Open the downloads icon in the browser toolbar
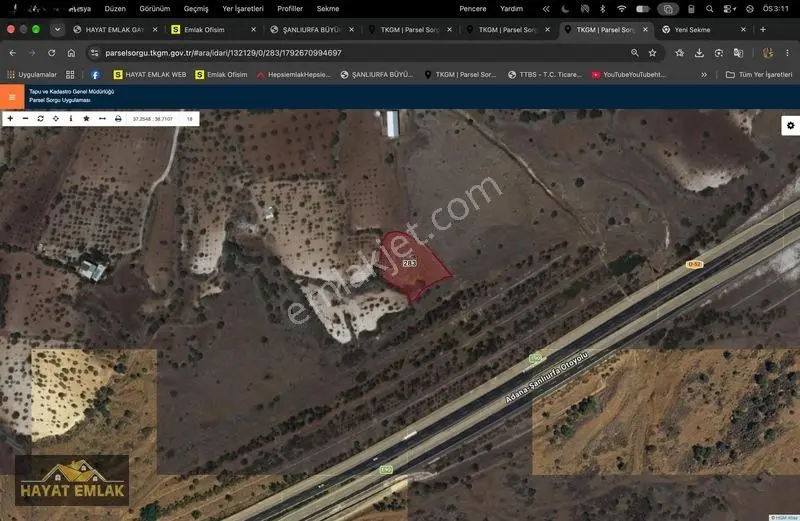This screenshot has width=800, height=521. point(699,53)
